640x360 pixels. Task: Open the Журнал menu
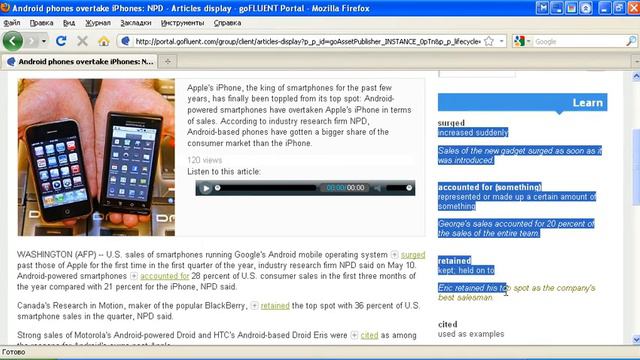pyautogui.click(x=98, y=23)
